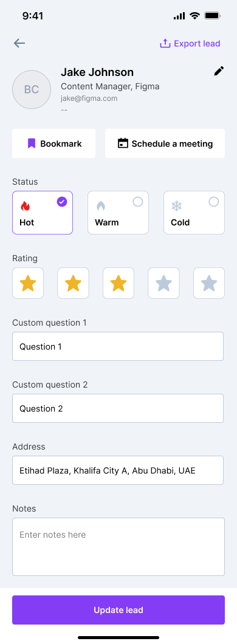Image resolution: width=237 pixels, height=644 pixels.
Task: Select the first rating star
Action: (28, 283)
